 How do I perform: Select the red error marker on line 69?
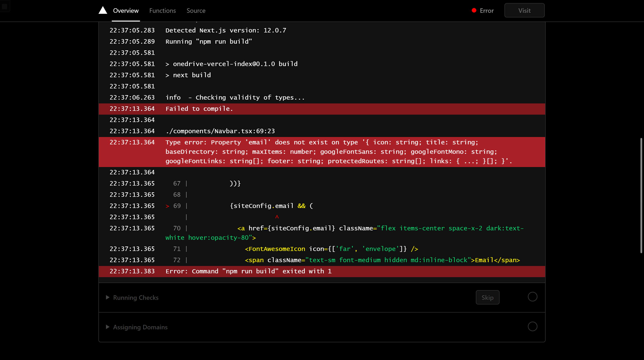[167, 206]
